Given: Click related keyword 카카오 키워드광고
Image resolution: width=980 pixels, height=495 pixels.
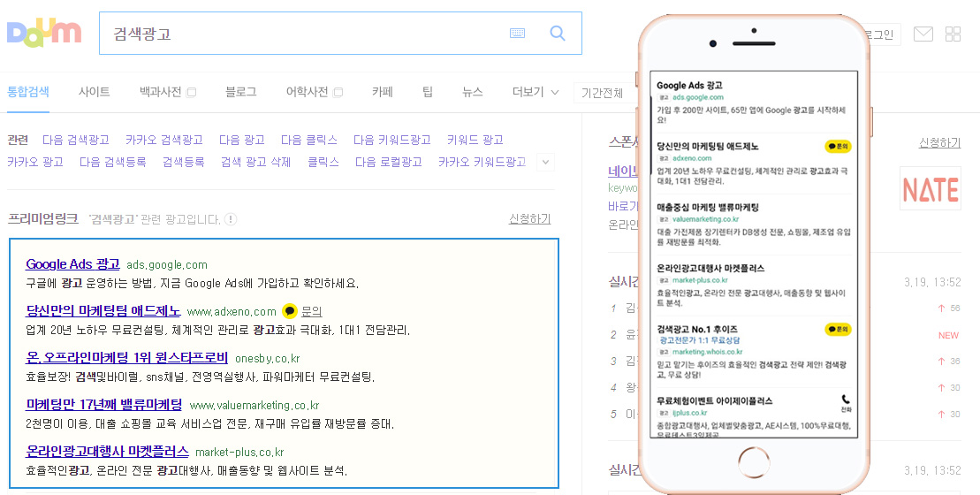Looking at the screenshot, I should [x=482, y=162].
